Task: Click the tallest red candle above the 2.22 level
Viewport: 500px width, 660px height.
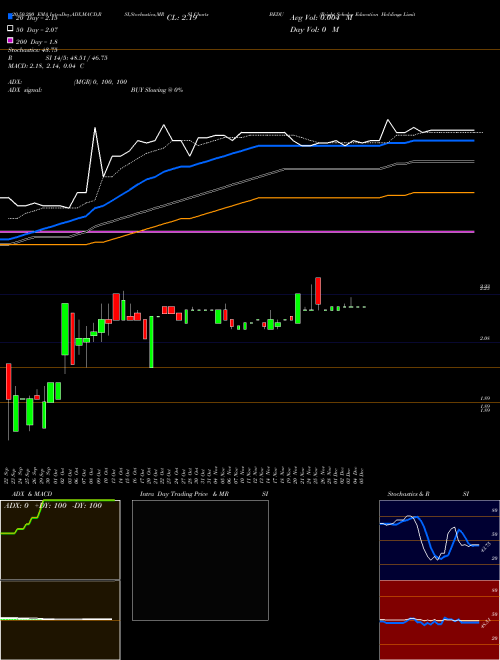Action: click(318, 291)
